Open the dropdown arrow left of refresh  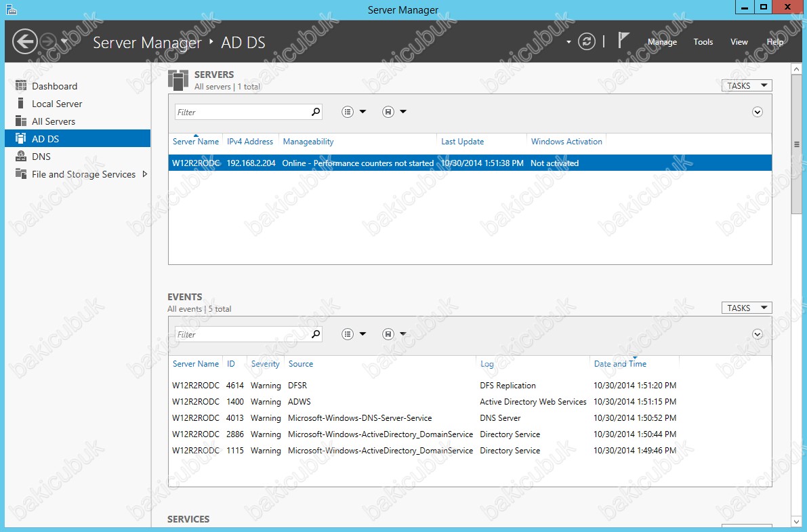tap(568, 42)
